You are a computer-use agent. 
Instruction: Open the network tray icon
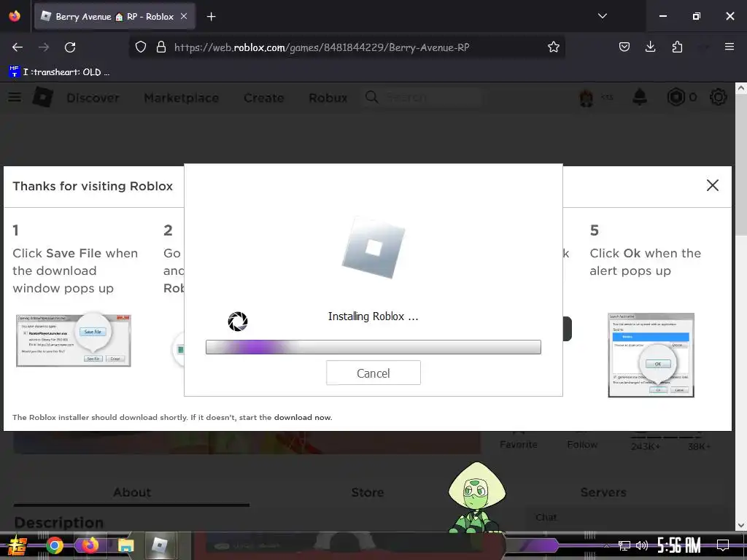[x=624, y=545]
